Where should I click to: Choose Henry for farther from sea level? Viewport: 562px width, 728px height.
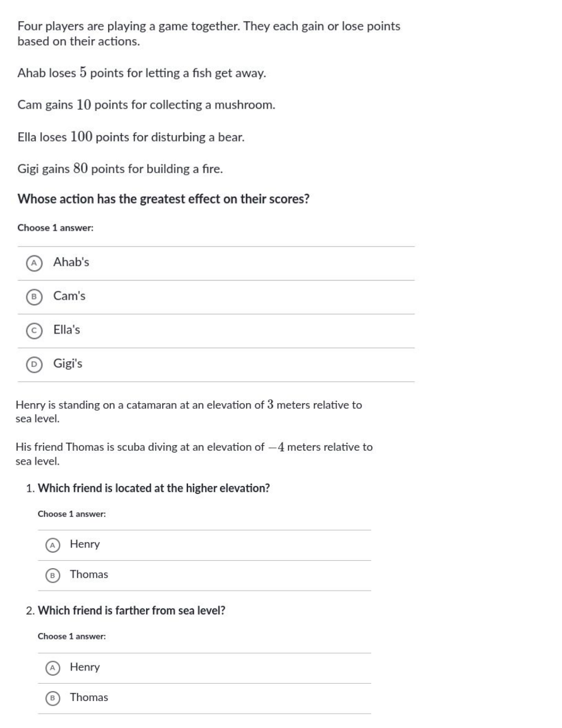pyautogui.click(x=52, y=668)
